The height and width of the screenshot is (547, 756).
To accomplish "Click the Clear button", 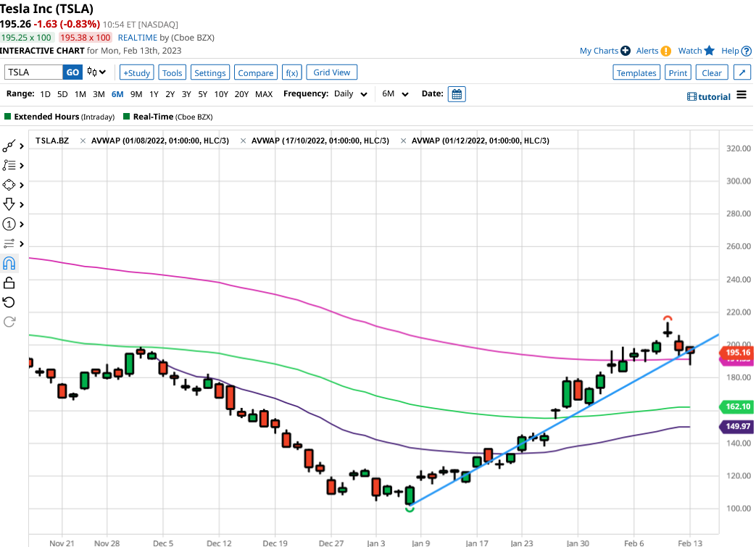I will (712, 72).
